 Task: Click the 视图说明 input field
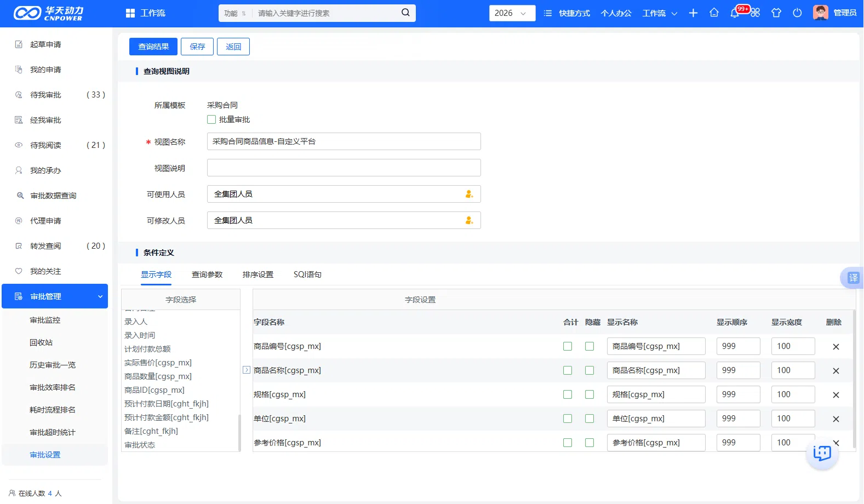pos(344,168)
